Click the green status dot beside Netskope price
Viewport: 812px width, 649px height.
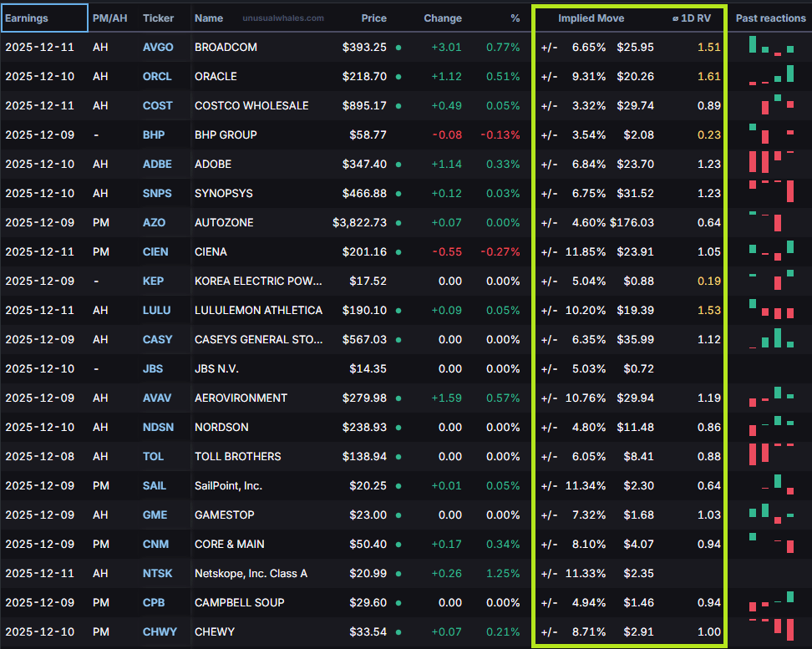tap(398, 574)
